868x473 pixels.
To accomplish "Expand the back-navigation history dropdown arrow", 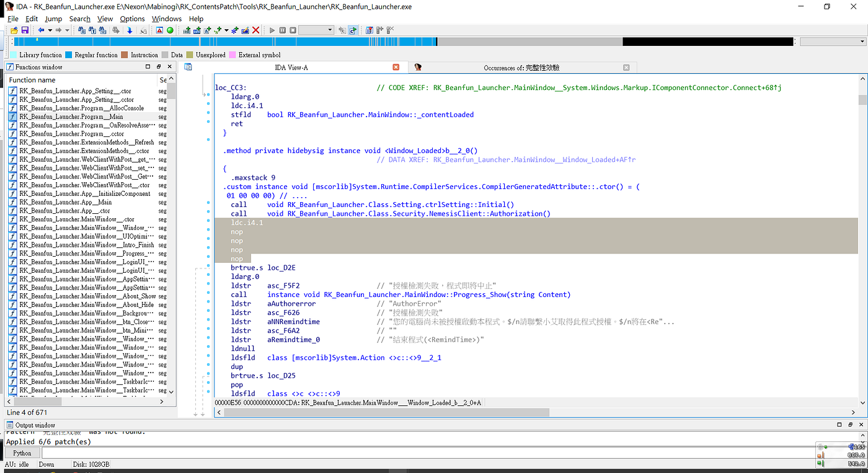I will click(x=49, y=30).
